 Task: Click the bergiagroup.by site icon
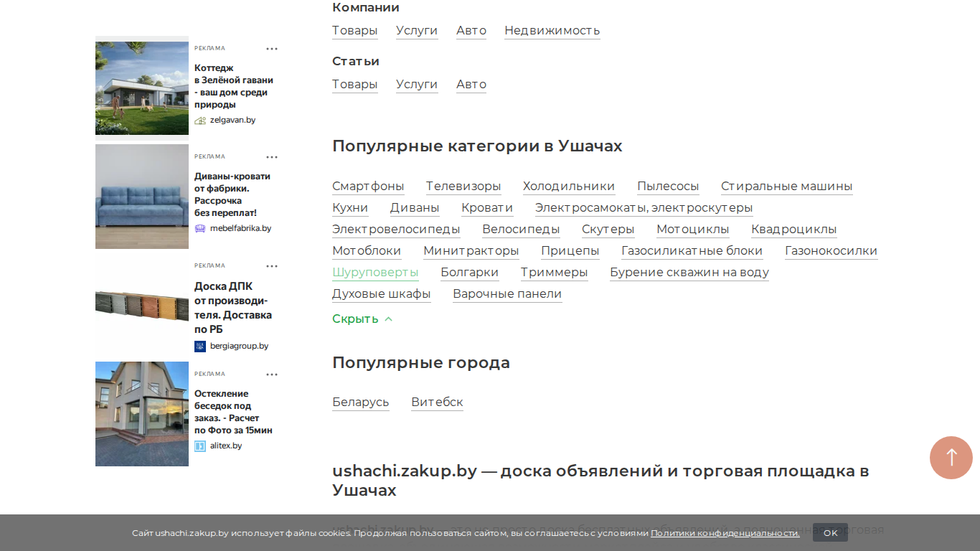(200, 347)
